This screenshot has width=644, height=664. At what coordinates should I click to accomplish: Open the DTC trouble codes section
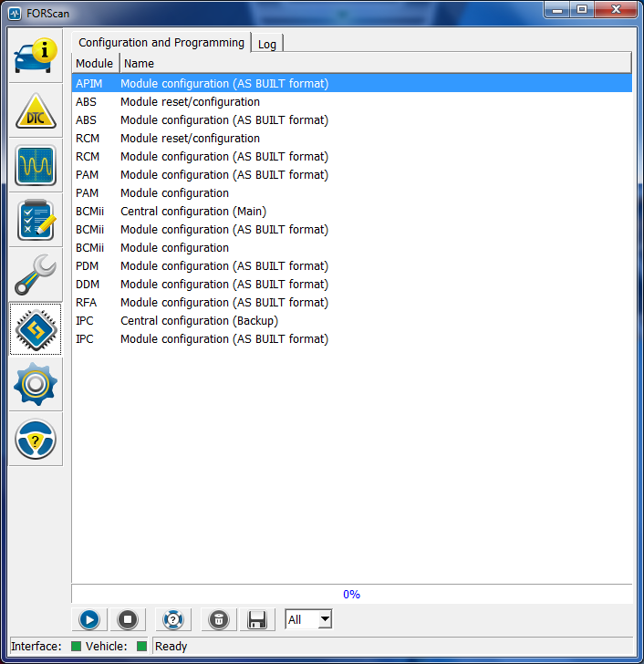pos(36,110)
